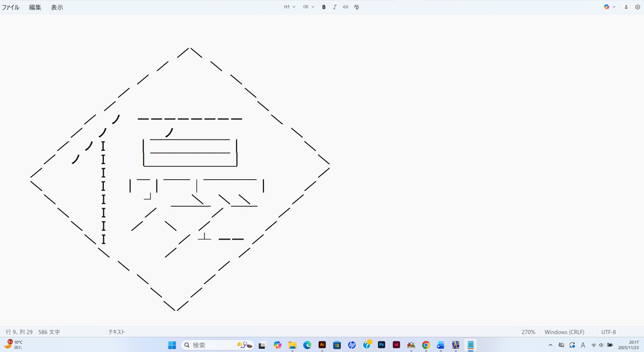Click the UTF-8 encoding indicator
The height and width of the screenshot is (352, 644).
coord(608,332)
